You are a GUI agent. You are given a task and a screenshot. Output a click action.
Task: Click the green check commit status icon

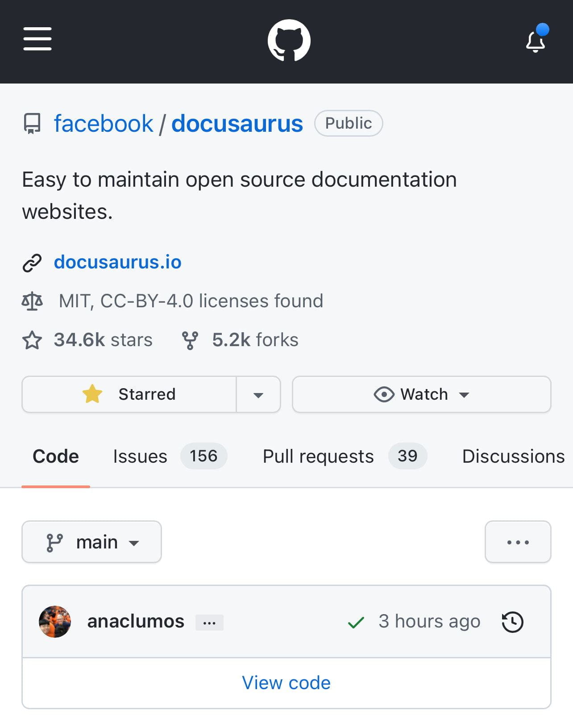[x=356, y=622]
